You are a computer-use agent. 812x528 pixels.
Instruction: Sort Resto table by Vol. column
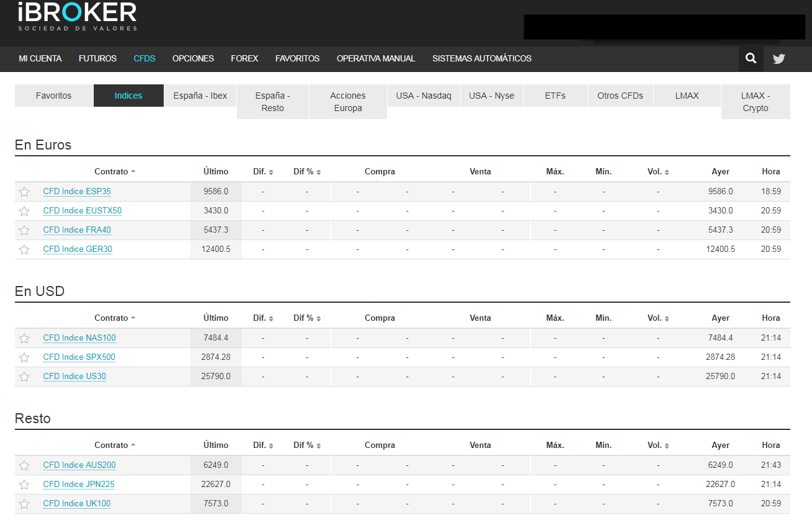click(658, 445)
